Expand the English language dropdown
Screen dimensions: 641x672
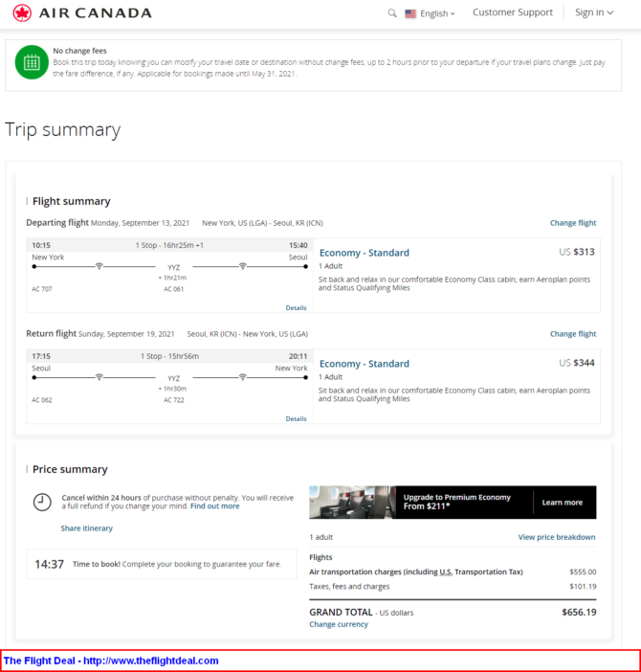coord(437,13)
